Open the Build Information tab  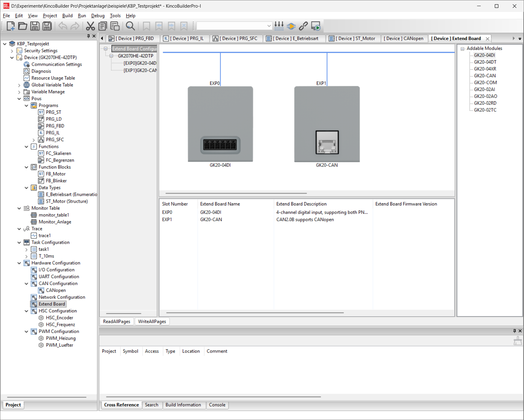coord(183,405)
